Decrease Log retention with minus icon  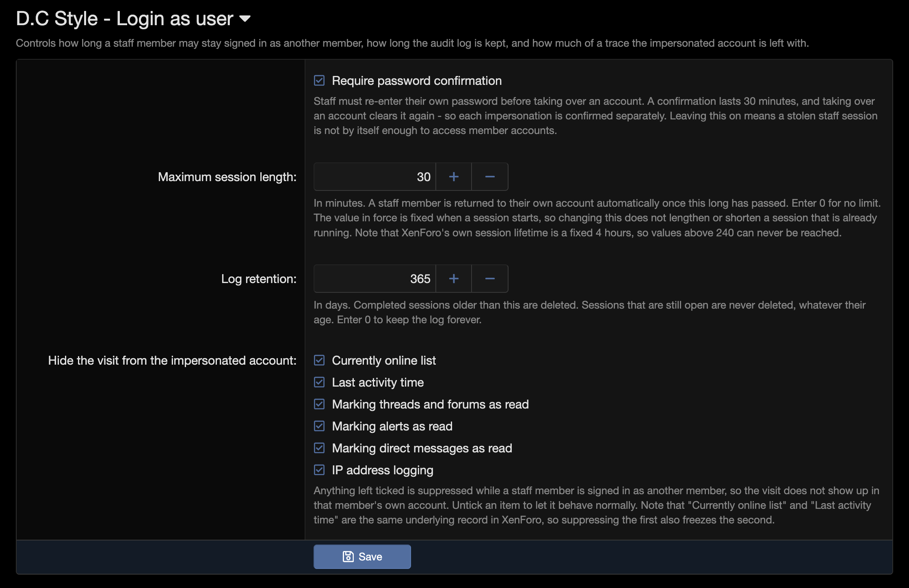point(490,279)
